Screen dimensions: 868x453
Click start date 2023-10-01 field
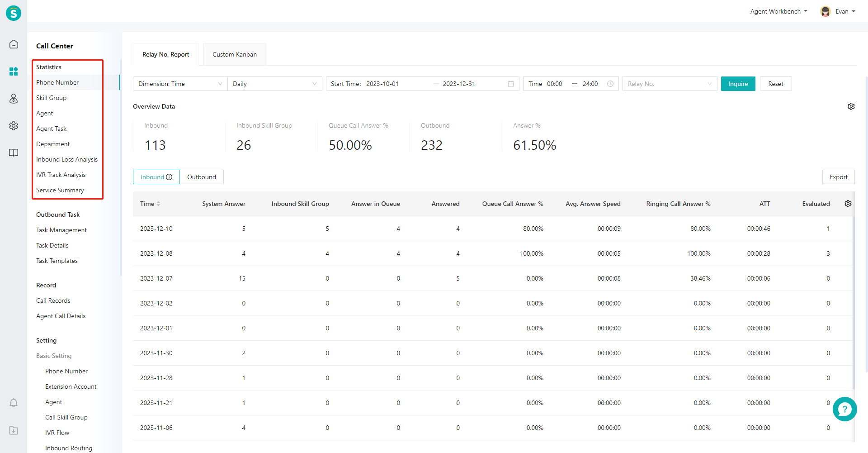pos(382,84)
